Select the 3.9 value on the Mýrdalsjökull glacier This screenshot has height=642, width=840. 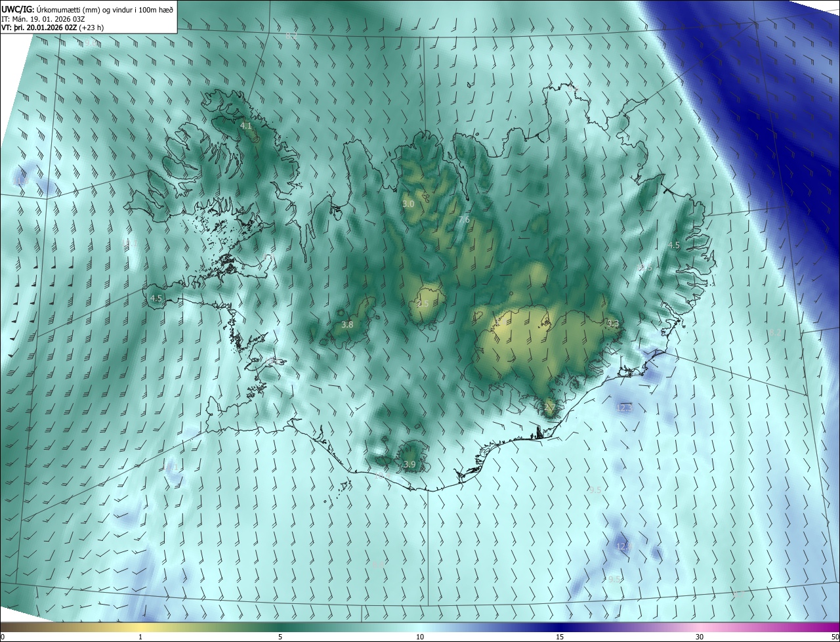pyautogui.click(x=409, y=465)
